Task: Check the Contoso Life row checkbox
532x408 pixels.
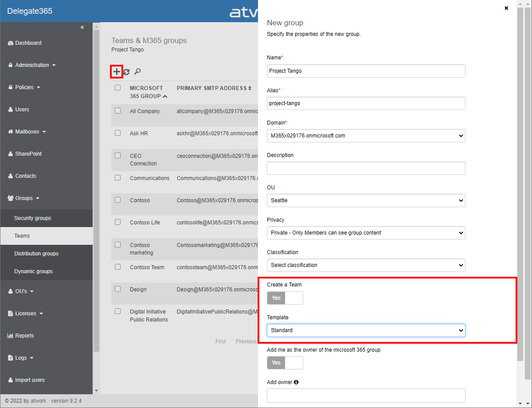Action: point(117,222)
